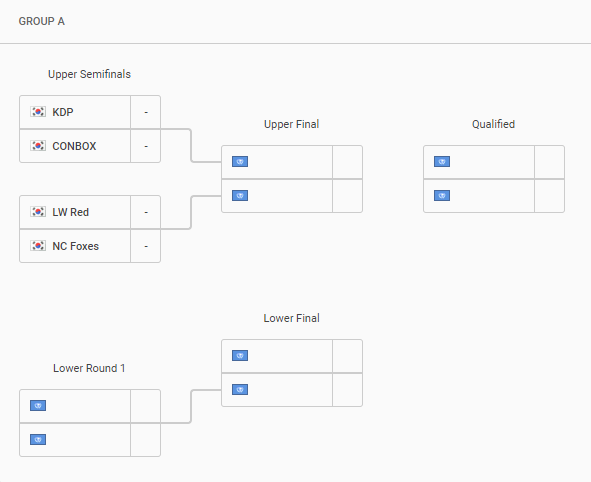Click the Lower Final round label
This screenshot has height=482, width=591.
click(x=291, y=318)
